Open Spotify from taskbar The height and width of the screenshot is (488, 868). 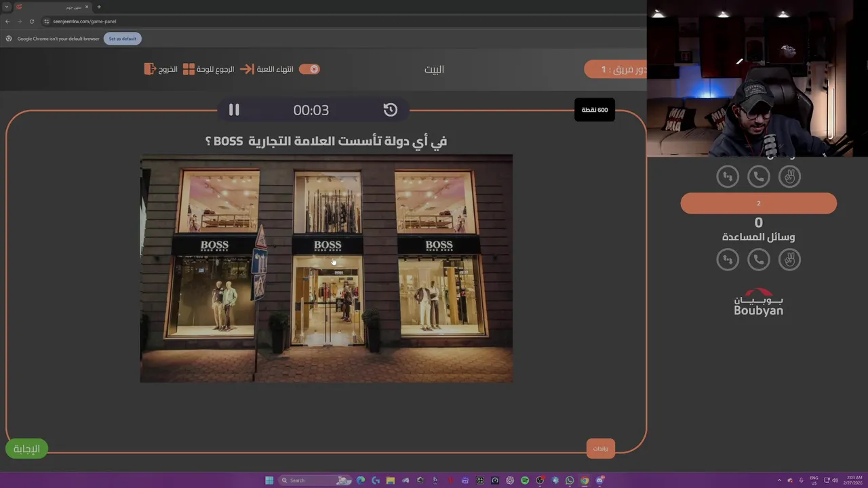(525, 481)
